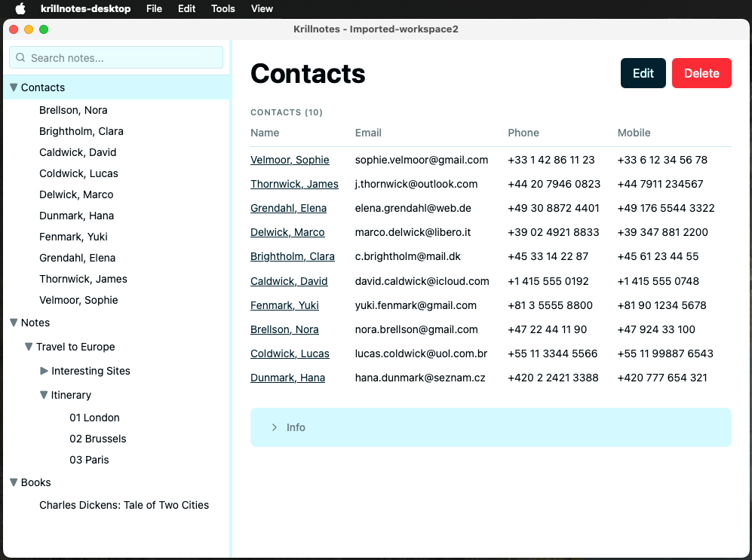Collapse the Contacts section in sidebar
Viewport: 752px width, 560px height.
point(14,87)
